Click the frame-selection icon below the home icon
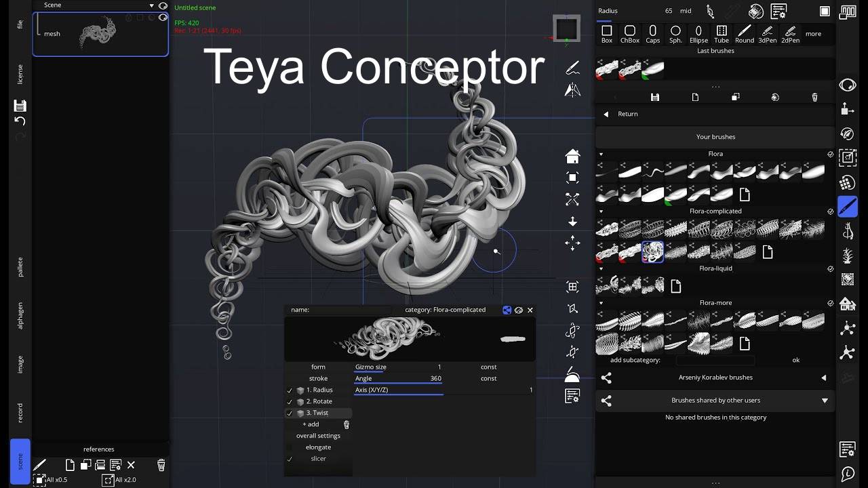Viewport: 868px width, 488px height. [572, 178]
